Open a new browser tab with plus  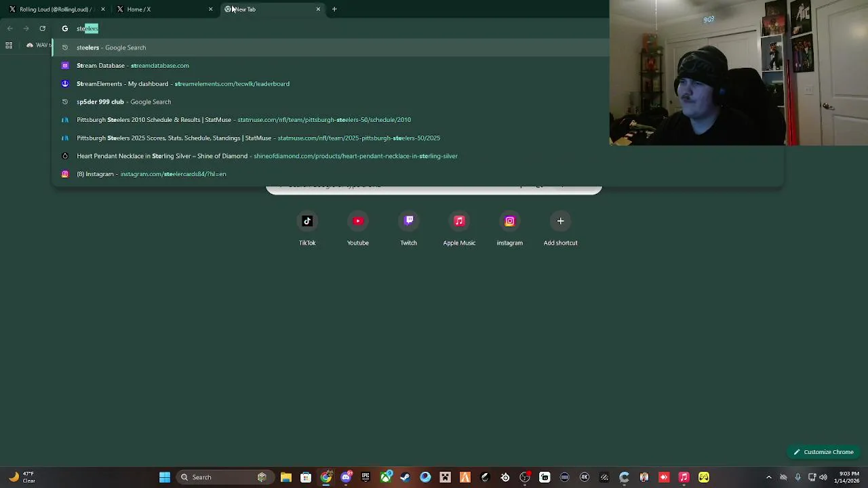click(334, 9)
